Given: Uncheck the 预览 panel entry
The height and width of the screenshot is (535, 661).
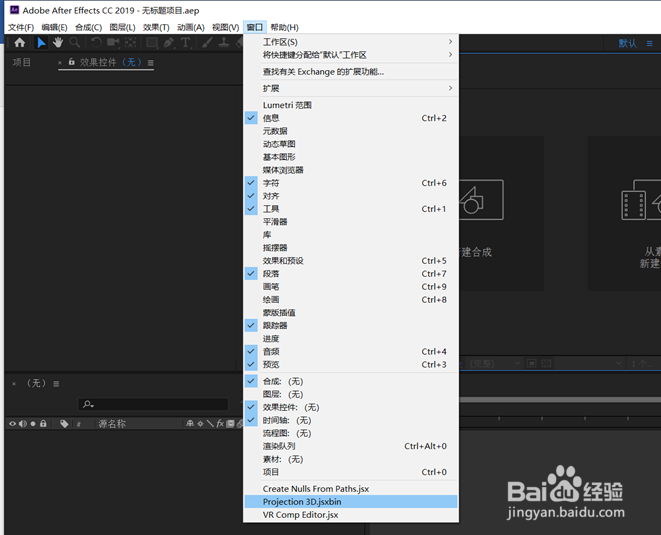Looking at the screenshot, I should 350,364.
